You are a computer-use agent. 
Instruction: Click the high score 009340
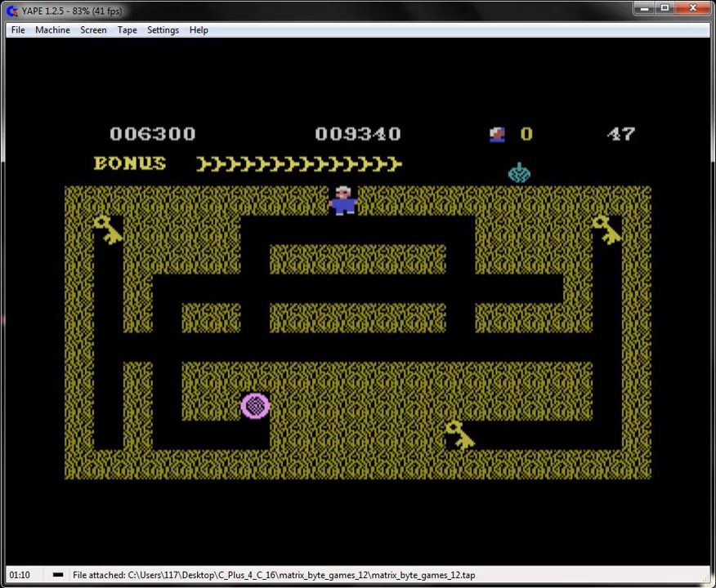pos(358,134)
